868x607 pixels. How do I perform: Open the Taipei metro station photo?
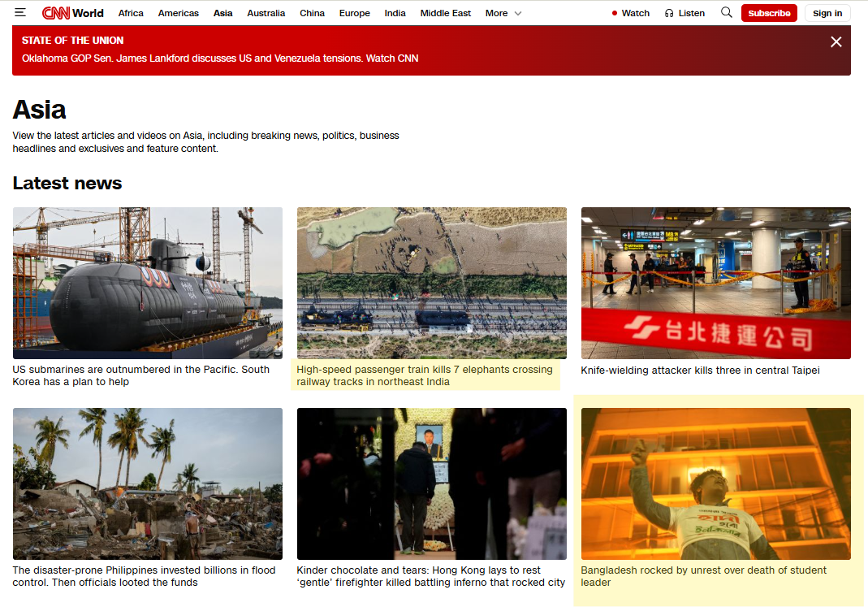[x=715, y=283]
